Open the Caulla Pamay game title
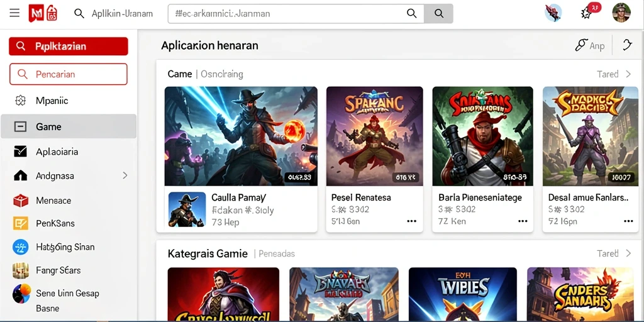The height and width of the screenshot is (322, 644). (x=238, y=197)
